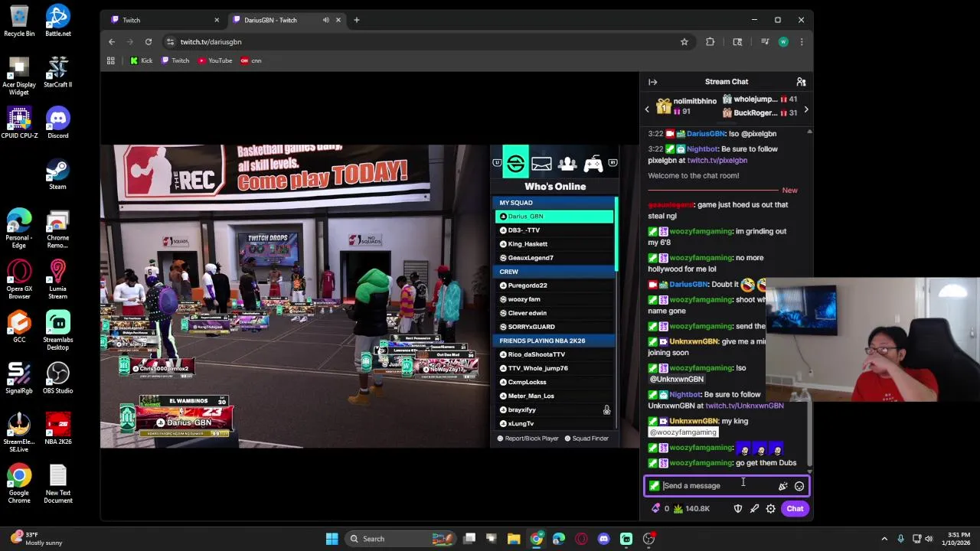Click the New messages marker in chat

[789, 190]
